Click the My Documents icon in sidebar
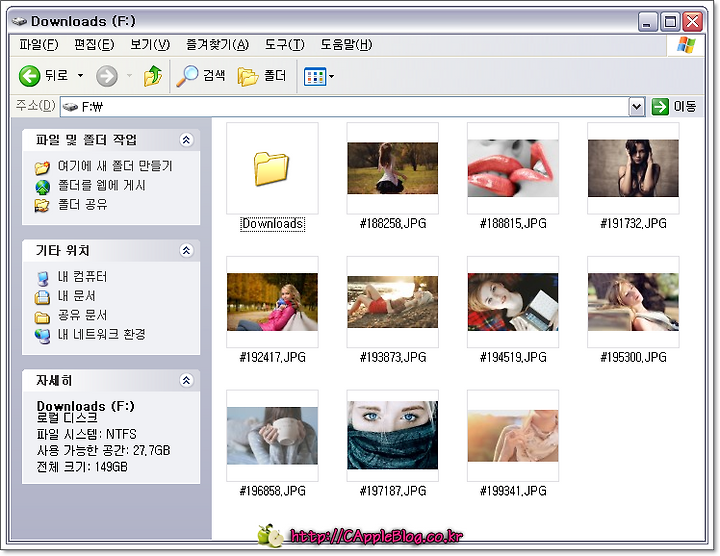This screenshot has width=720, height=556. pyautogui.click(x=42, y=297)
